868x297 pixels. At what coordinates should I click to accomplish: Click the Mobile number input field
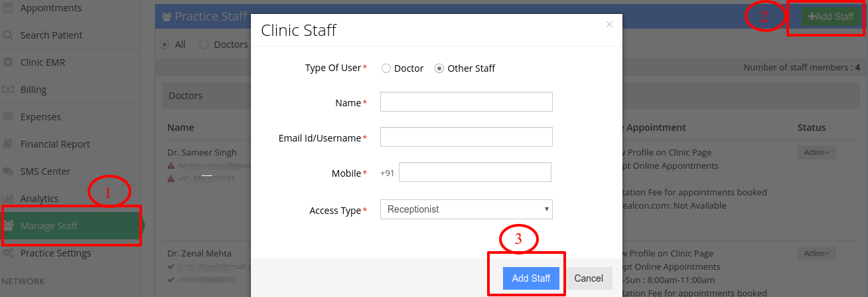pyautogui.click(x=475, y=172)
